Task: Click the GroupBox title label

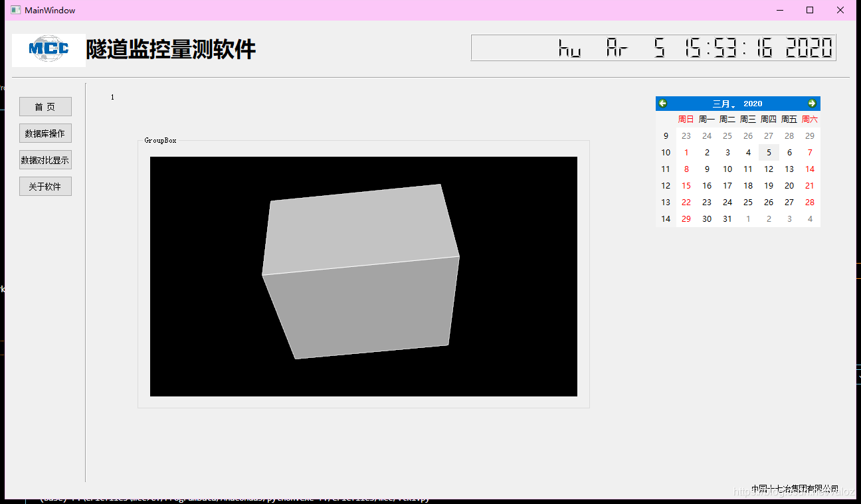Action: (161, 140)
